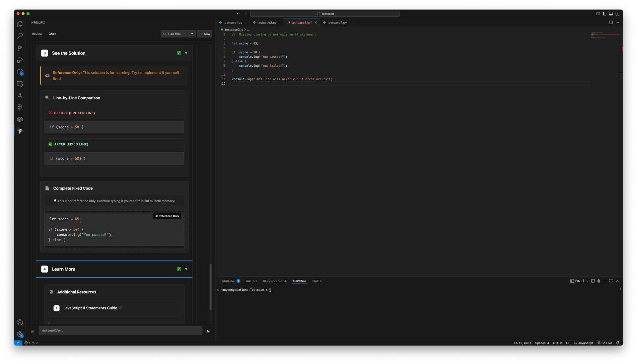The width and height of the screenshot is (637, 364).
Task: Click the chat panel vertical scrollbar
Action: [210, 287]
